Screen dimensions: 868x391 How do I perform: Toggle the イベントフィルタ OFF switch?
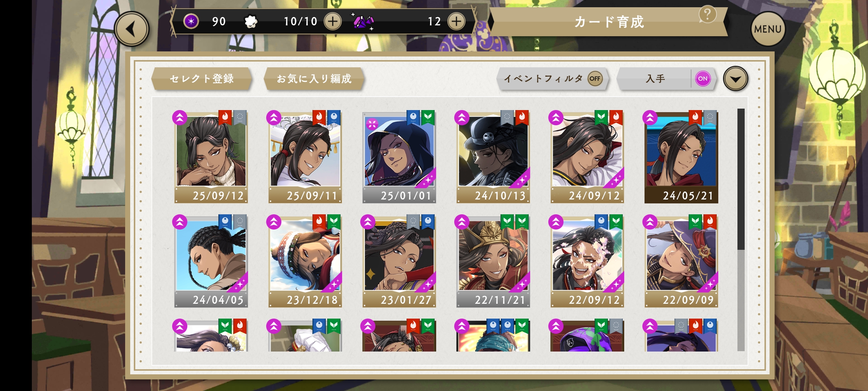(x=595, y=79)
